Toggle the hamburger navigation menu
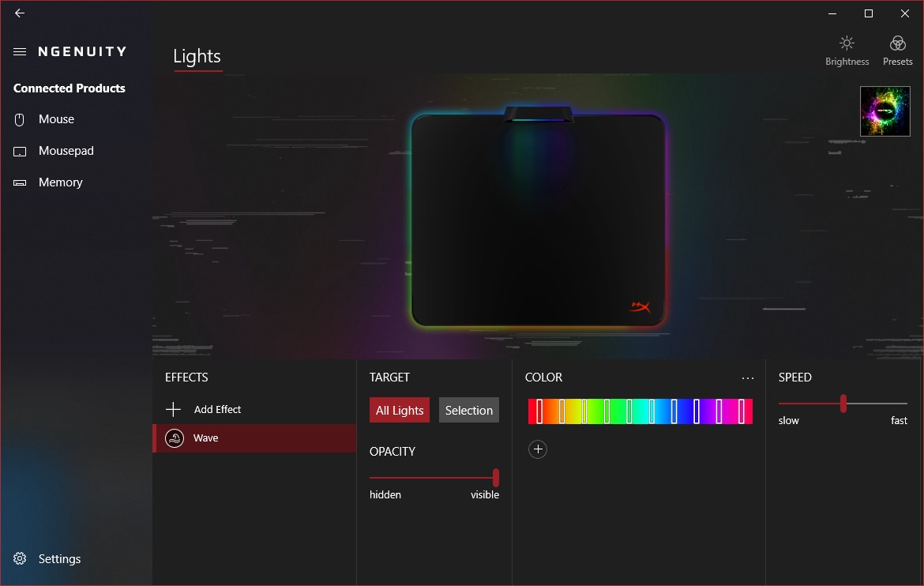The image size is (924, 586). [x=20, y=52]
